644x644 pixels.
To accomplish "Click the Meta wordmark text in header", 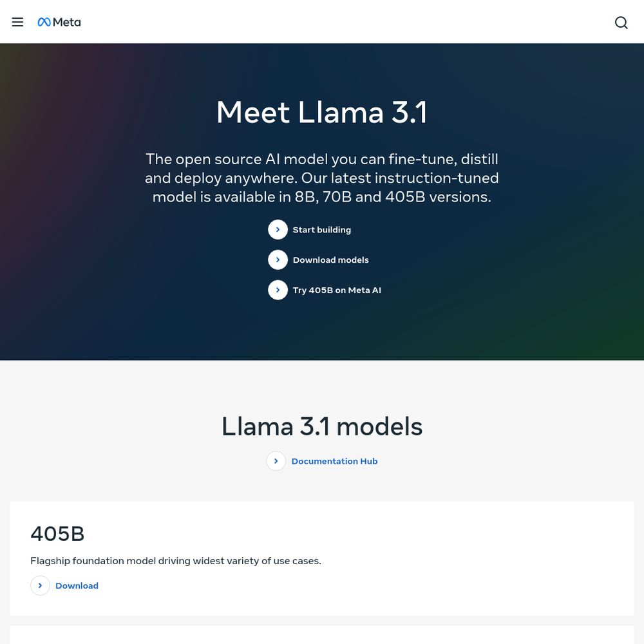I will click(x=67, y=22).
